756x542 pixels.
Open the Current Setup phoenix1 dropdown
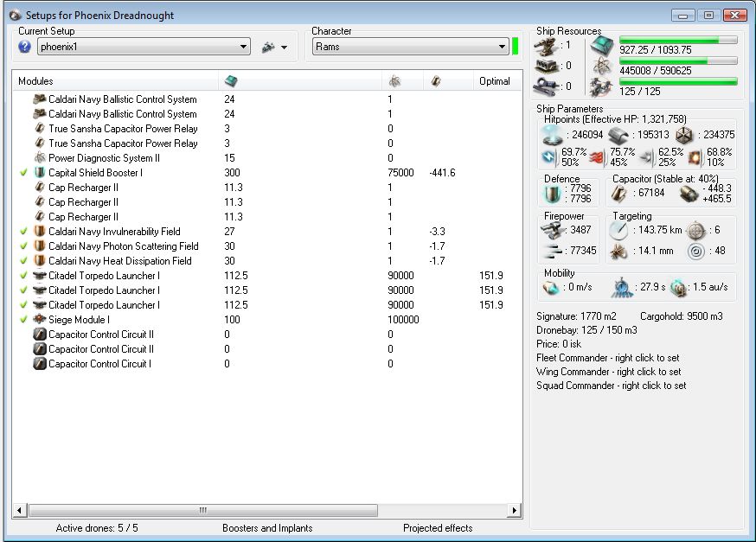pyautogui.click(x=144, y=47)
